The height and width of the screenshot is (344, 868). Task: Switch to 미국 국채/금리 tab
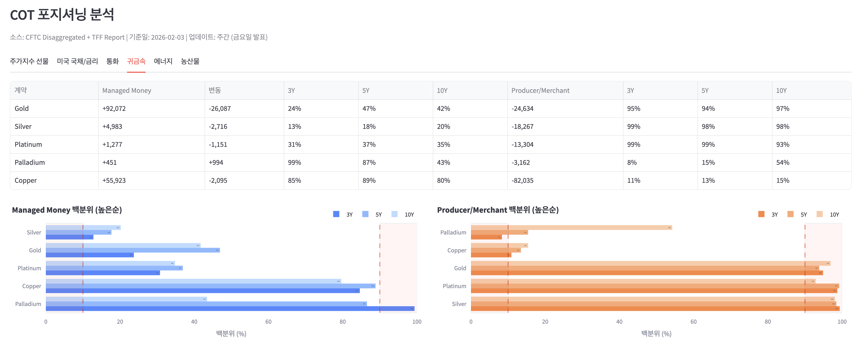[x=77, y=61]
